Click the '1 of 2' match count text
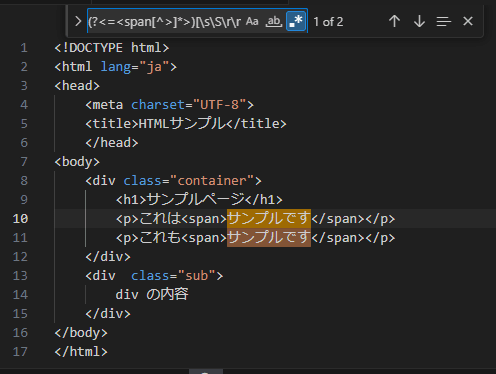Screen dimensions: 496x374 tap(328, 22)
